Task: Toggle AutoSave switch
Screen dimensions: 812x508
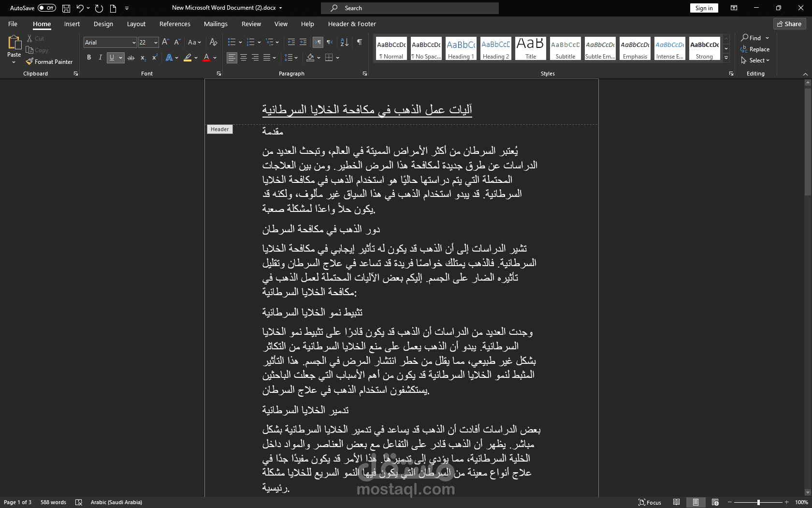Action: point(47,8)
